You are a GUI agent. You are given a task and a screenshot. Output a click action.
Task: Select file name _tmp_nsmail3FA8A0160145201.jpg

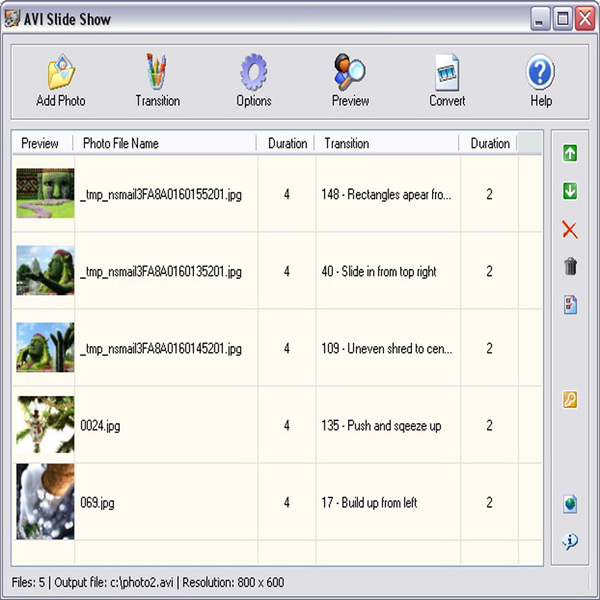pos(161,349)
